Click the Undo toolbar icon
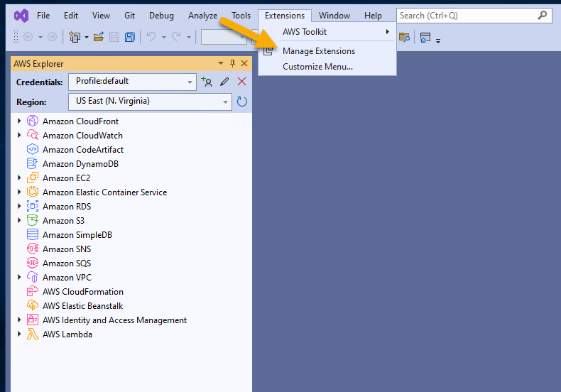 [x=151, y=36]
